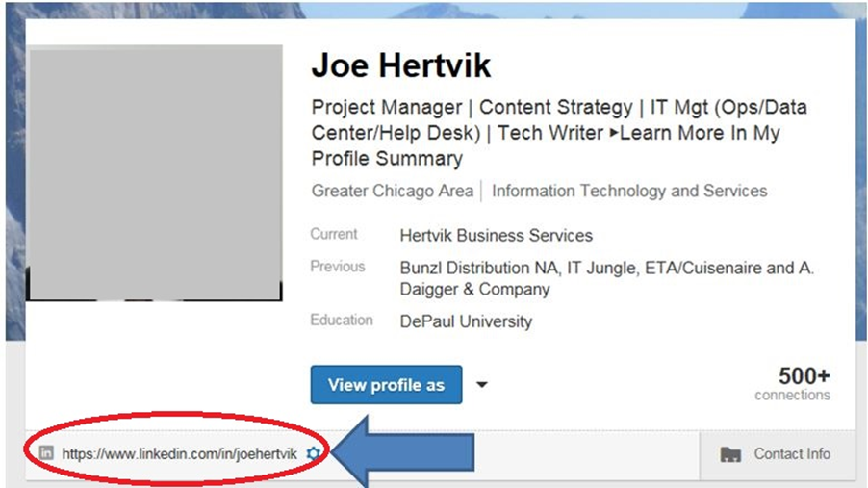Select the name Joe Hertvik heading

pyautogui.click(x=400, y=65)
